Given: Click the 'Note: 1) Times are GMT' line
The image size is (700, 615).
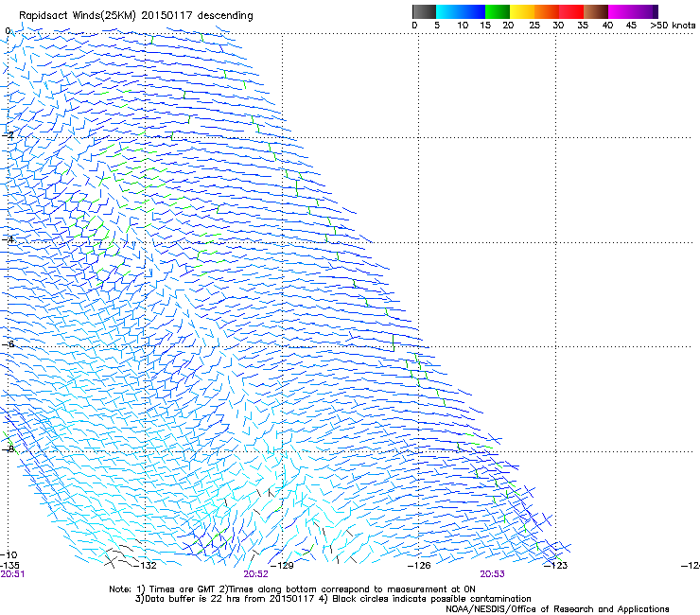Looking at the screenshot, I should tap(292, 589).
